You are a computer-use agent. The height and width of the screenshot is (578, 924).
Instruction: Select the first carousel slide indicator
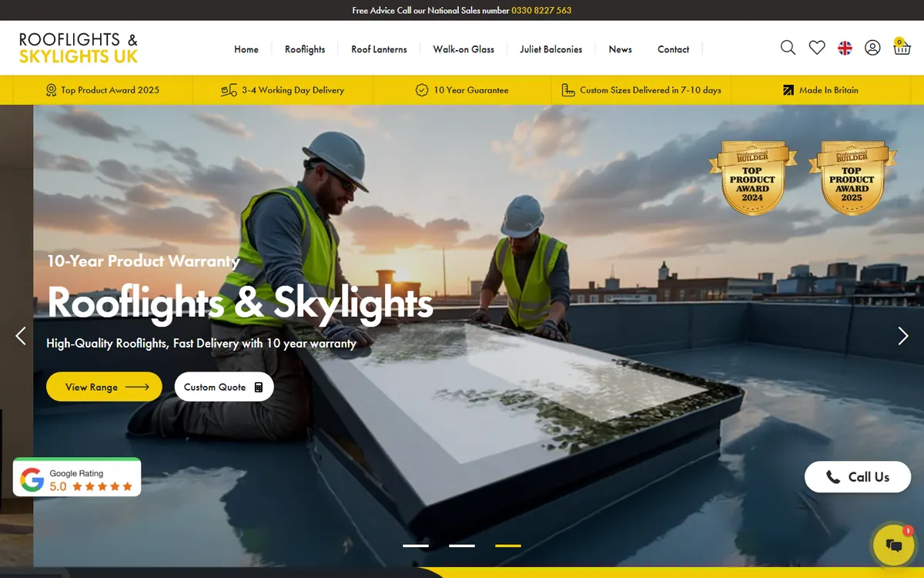(416, 546)
